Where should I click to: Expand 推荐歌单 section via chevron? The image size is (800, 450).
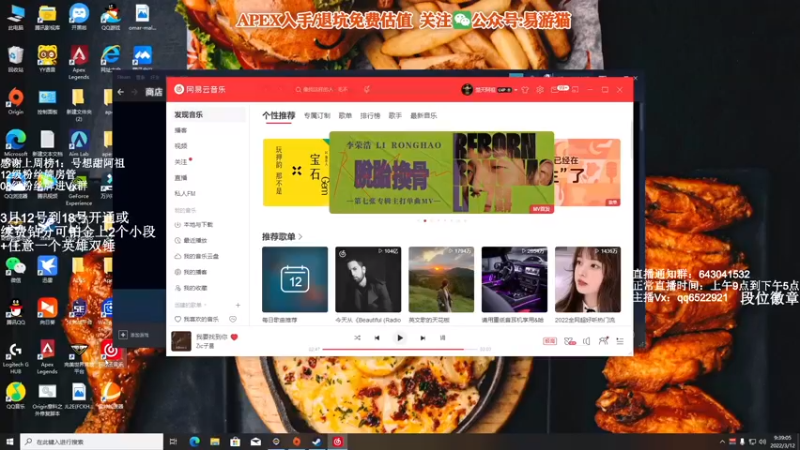point(301,237)
